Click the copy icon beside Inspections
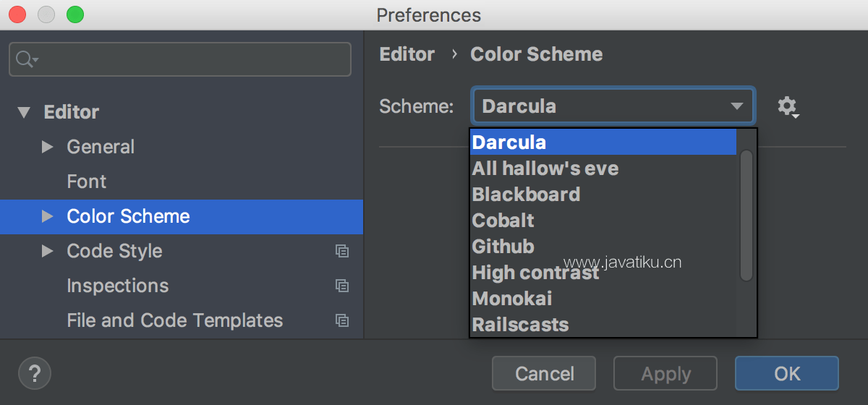The height and width of the screenshot is (405, 868). 342,286
